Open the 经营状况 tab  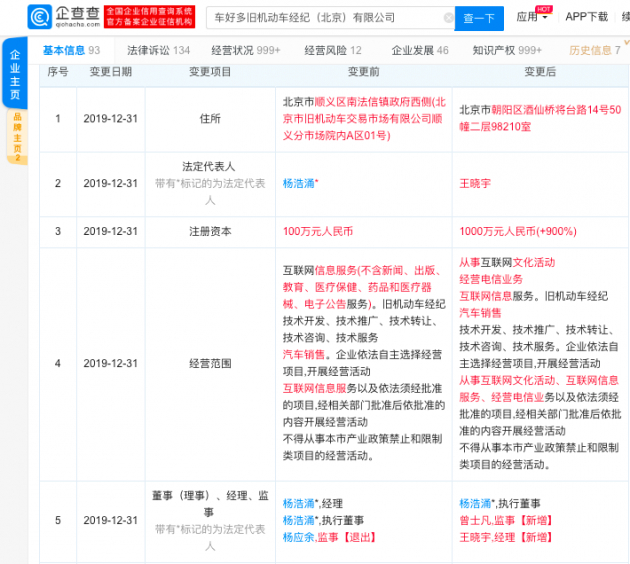point(245,50)
